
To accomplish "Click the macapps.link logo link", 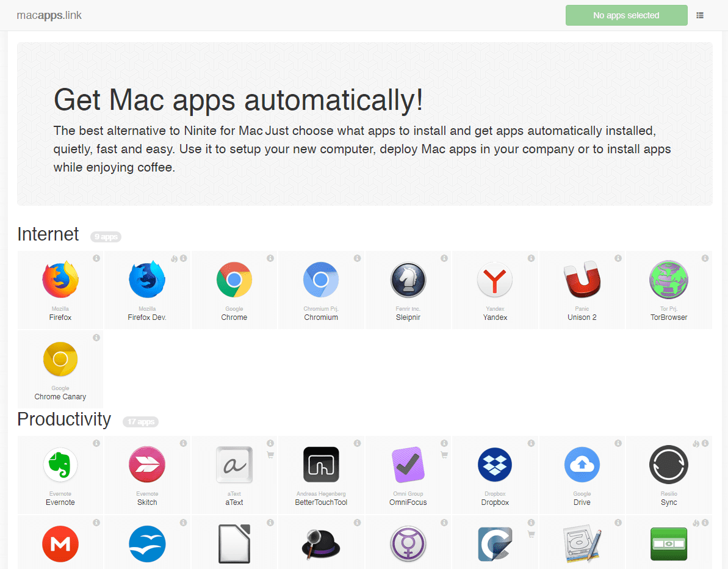I will tap(49, 15).
